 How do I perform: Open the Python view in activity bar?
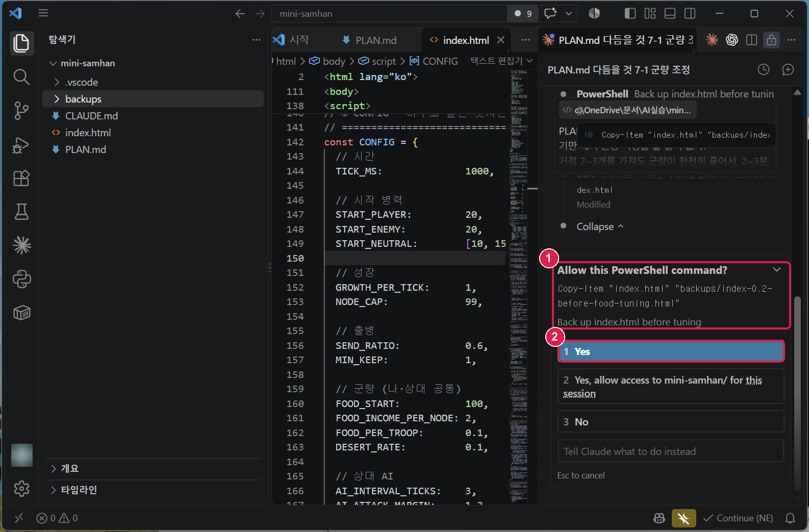pyautogui.click(x=21, y=279)
